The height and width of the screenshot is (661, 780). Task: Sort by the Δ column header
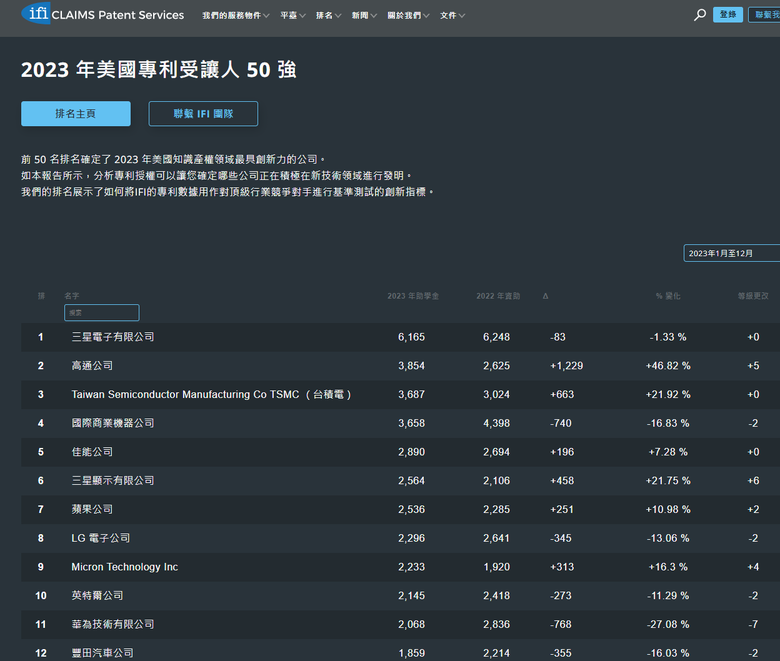[545, 296]
